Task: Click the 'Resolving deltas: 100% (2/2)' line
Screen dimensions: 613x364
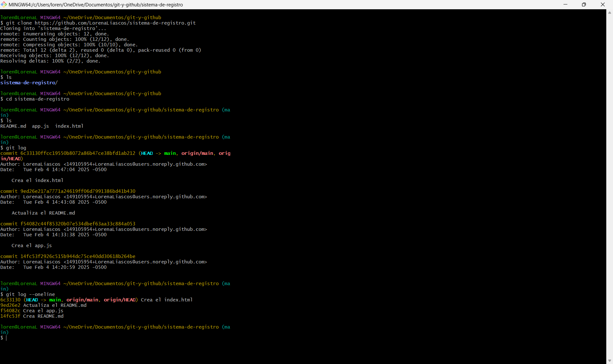Action: click(x=50, y=61)
